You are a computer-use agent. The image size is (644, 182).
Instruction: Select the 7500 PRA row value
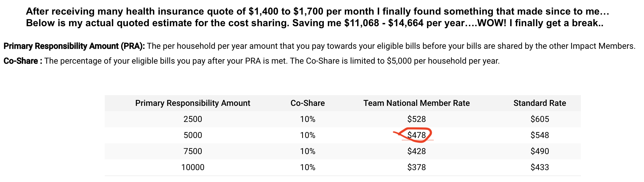pos(193,151)
